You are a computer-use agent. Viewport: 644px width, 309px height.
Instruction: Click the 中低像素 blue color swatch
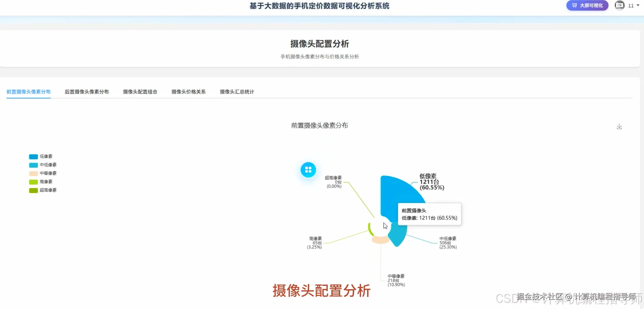pos(33,165)
